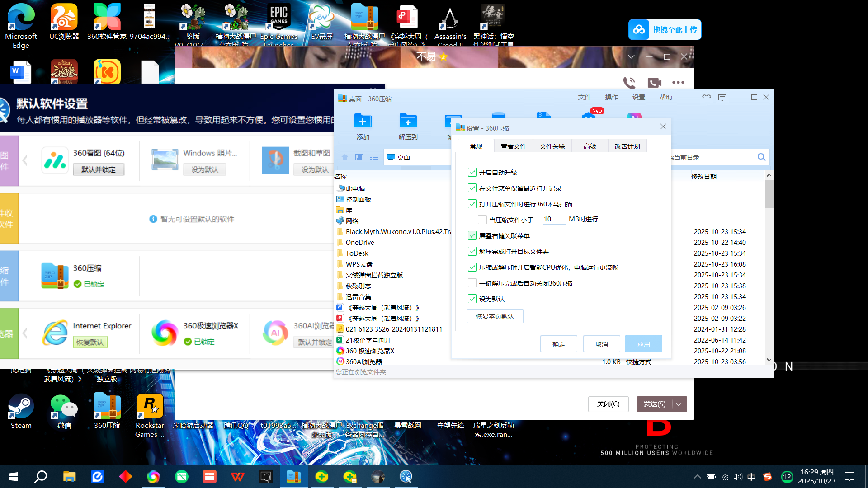Show hidden system tray icons

tap(697, 477)
